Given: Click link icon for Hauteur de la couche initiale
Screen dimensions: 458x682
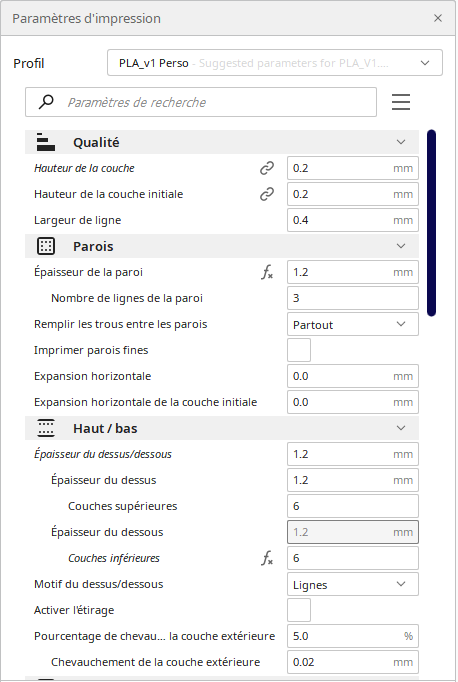Looking at the screenshot, I should [x=267, y=194].
